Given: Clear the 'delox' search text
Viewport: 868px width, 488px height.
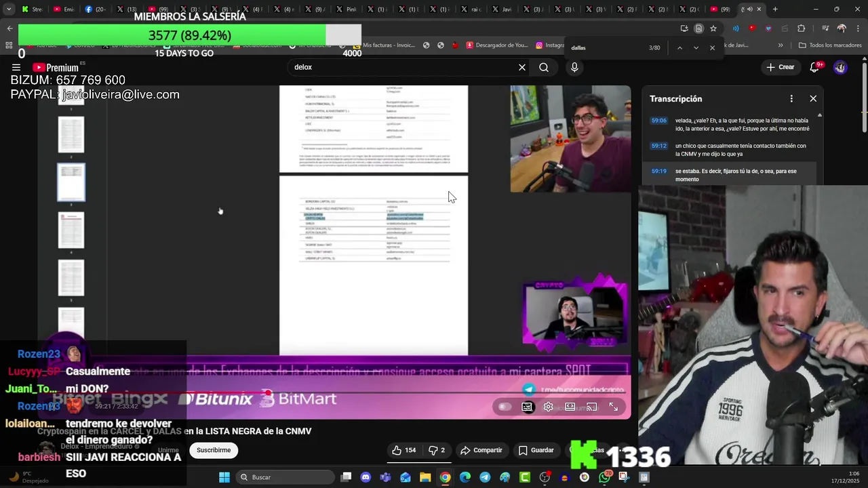Looking at the screenshot, I should (x=521, y=67).
